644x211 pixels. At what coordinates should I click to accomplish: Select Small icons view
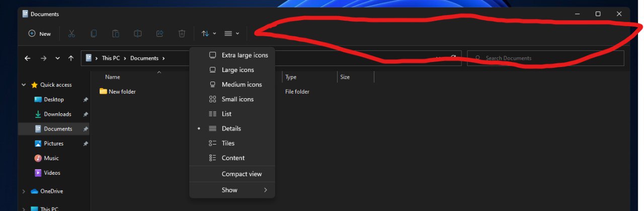232,99
